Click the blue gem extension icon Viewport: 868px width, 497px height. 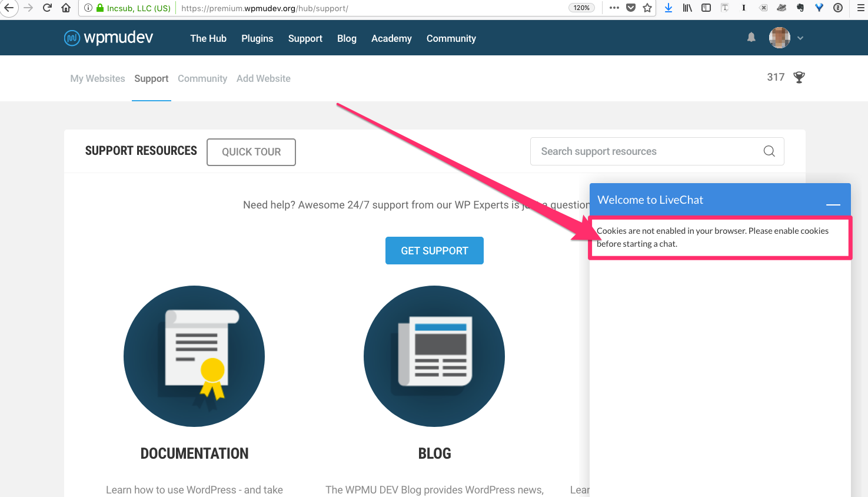coord(819,8)
